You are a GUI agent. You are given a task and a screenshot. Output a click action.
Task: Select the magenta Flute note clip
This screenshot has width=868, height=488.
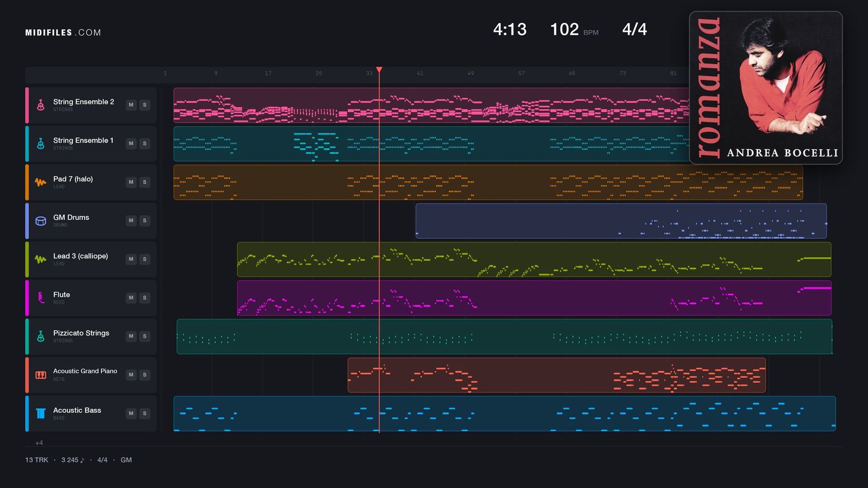[x=534, y=298]
